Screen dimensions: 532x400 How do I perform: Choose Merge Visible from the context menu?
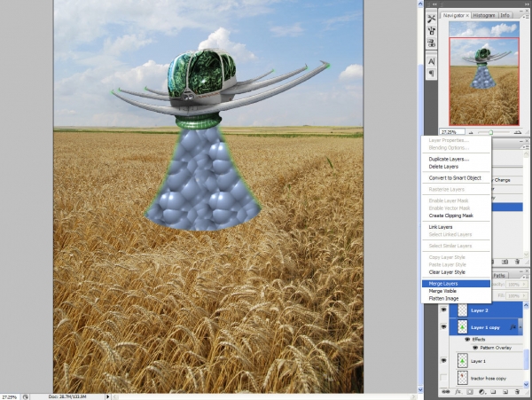click(456, 291)
